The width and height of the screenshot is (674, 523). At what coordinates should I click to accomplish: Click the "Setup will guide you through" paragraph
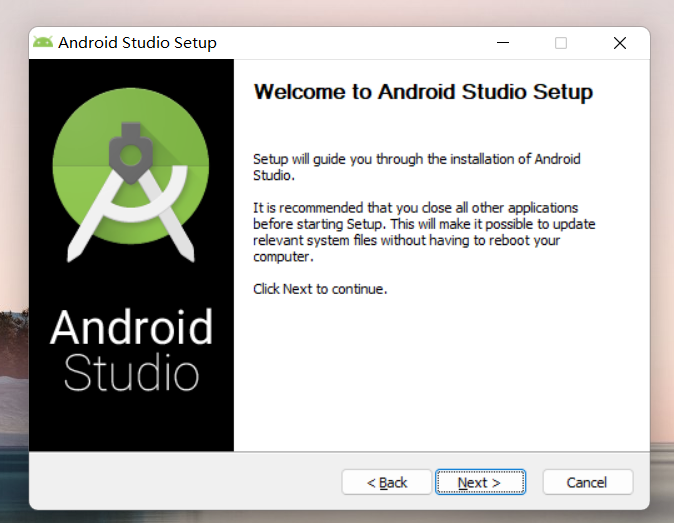[x=417, y=167]
